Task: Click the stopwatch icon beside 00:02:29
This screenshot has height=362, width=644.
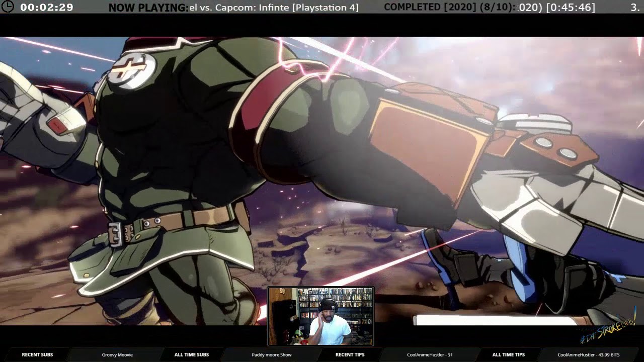Action: click(x=7, y=7)
